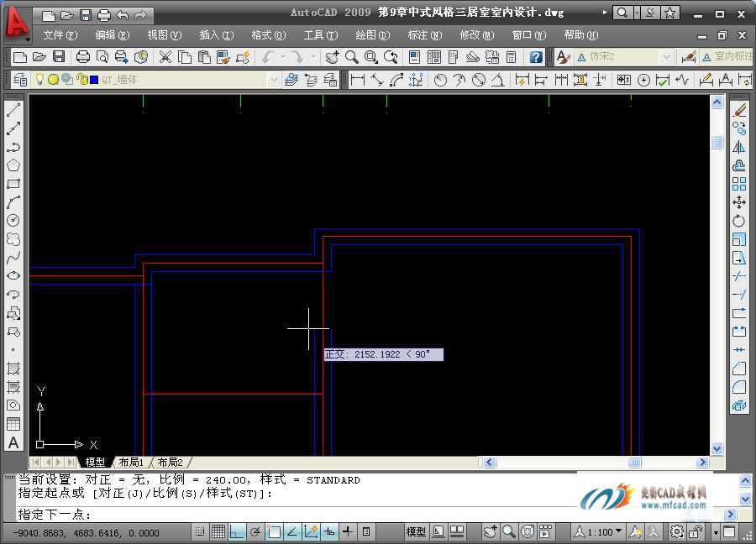Select the Erase modify tool
Screen dimensions: 756x544
point(739,110)
